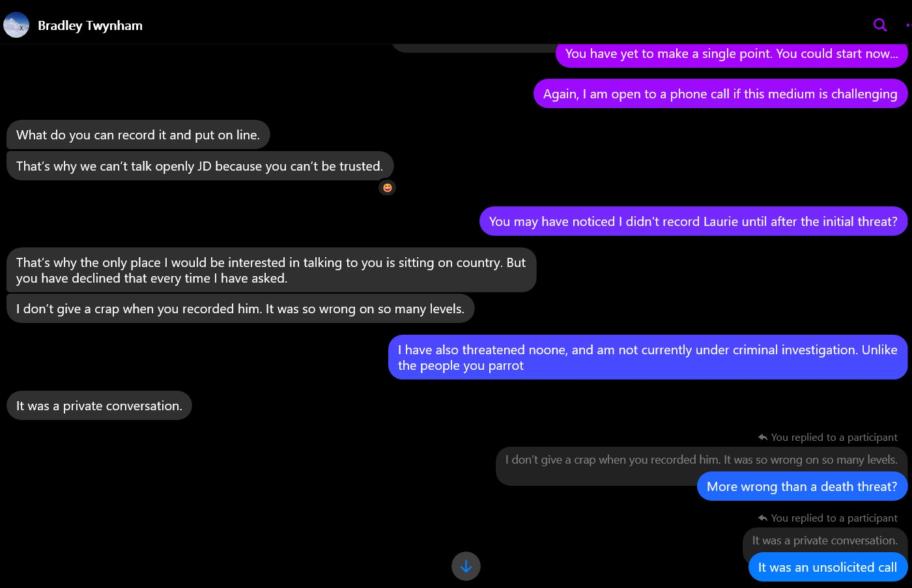Click the quoted "It was a private conversation" preview
Image resolution: width=912 pixels, height=588 pixels.
pyautogui.click(x=824, y=540)
